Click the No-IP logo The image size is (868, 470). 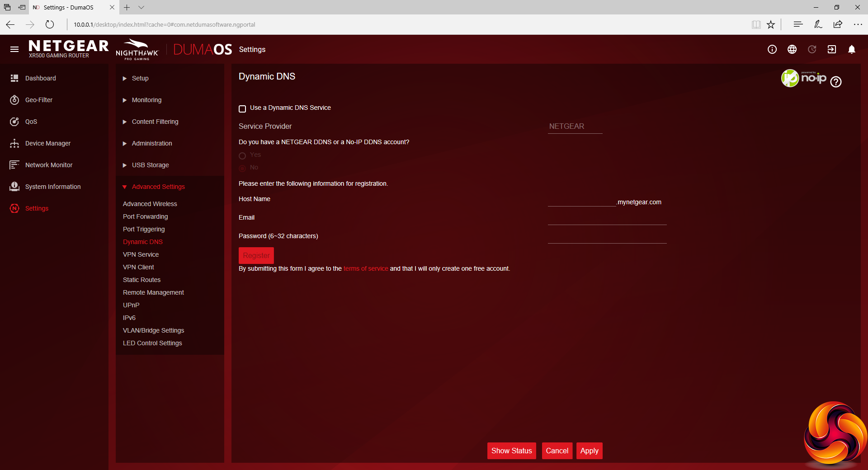(x=804, y=78)
